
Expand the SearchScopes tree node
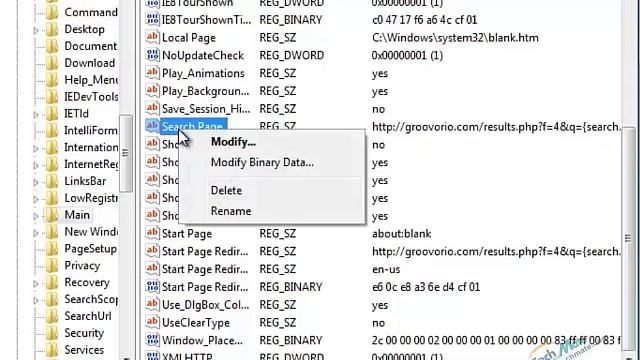[x=36, y=300]
